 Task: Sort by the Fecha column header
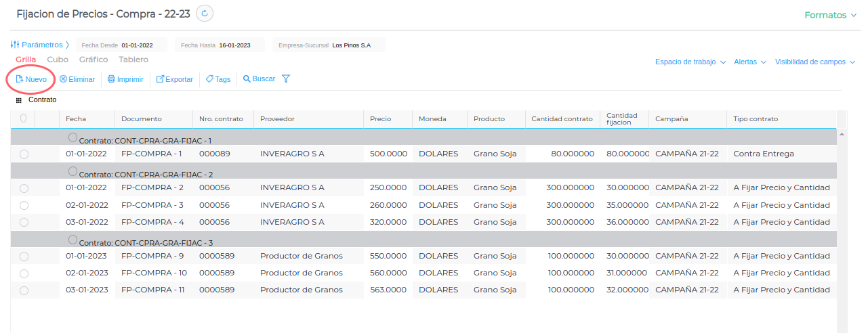click(87, 118)
